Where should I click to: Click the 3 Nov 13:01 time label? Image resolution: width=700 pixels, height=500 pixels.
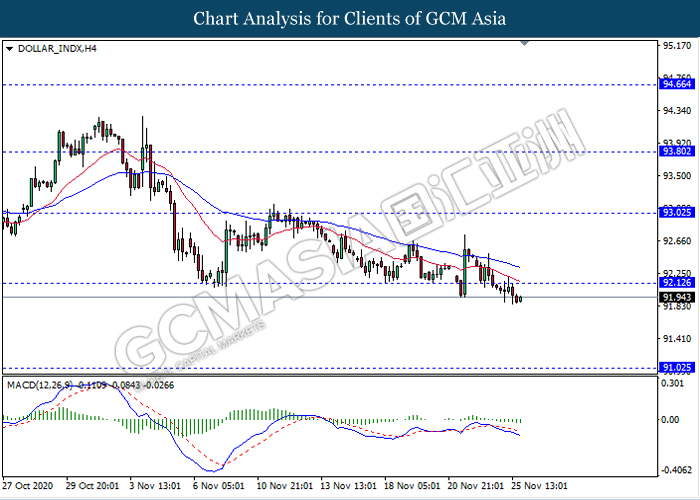[155, 485]
